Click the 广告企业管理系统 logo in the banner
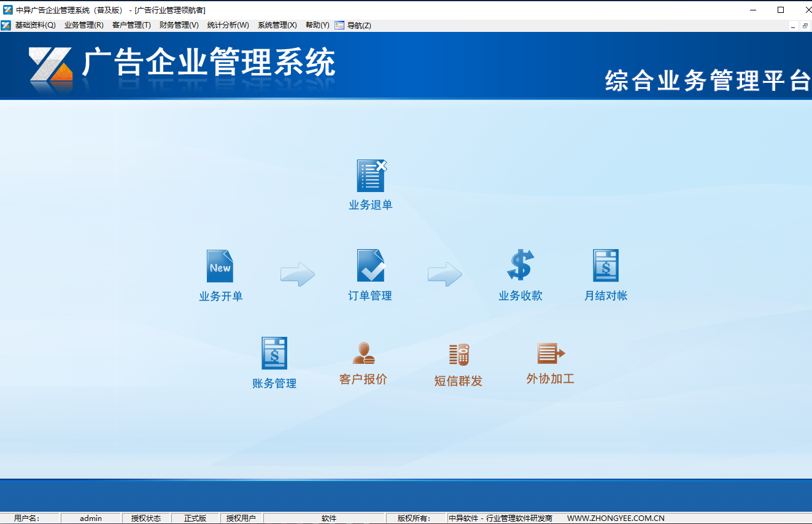The height and width of the screenshot is (524, 812). [x=182, y=63]
